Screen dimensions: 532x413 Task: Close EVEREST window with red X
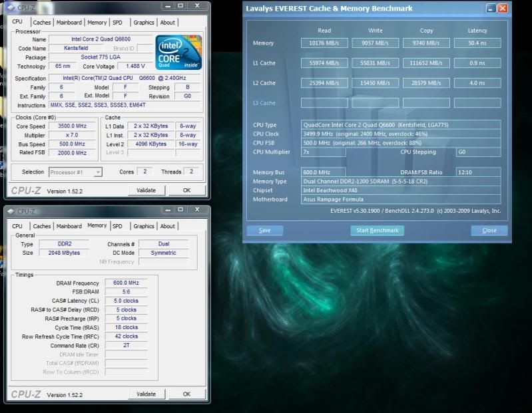point(503,9)
